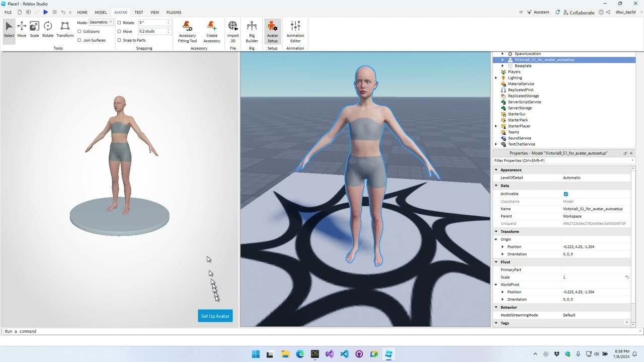The height and width of the screenshot is (362, 644).
Task: Expand the Baseplate tree node
Action: [x=502, y=66]
